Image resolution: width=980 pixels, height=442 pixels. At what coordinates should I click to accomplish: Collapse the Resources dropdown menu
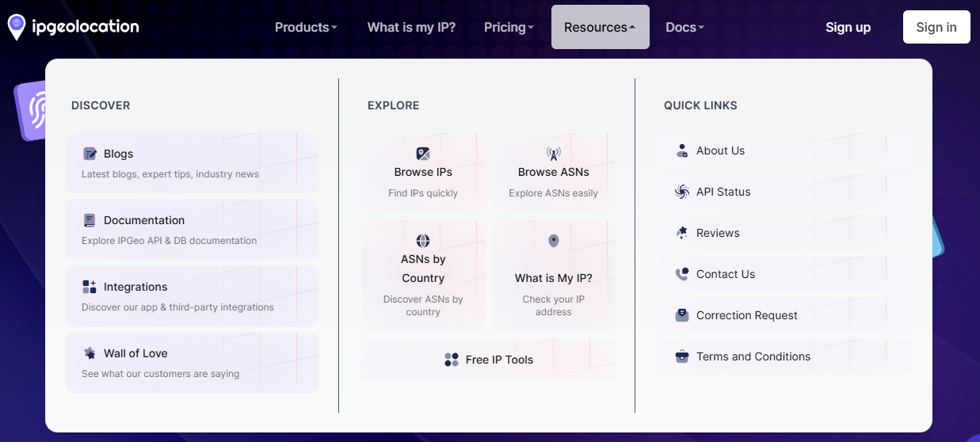pyautogui.click(x=600, y=27)
